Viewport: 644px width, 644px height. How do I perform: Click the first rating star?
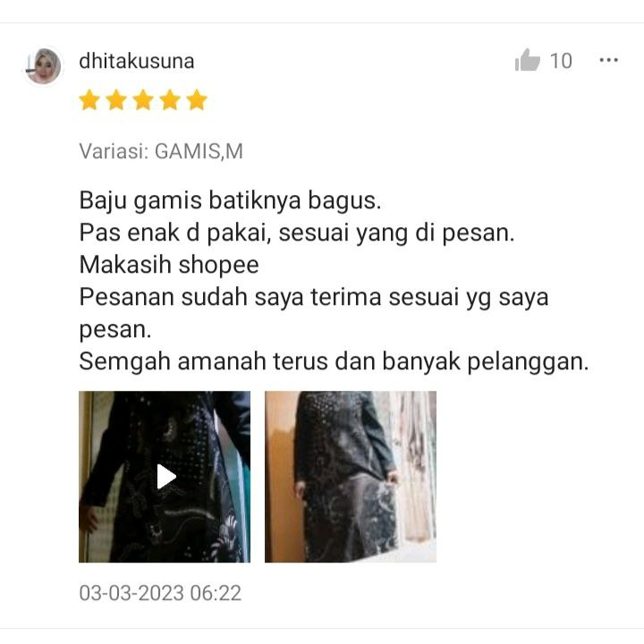89,100
